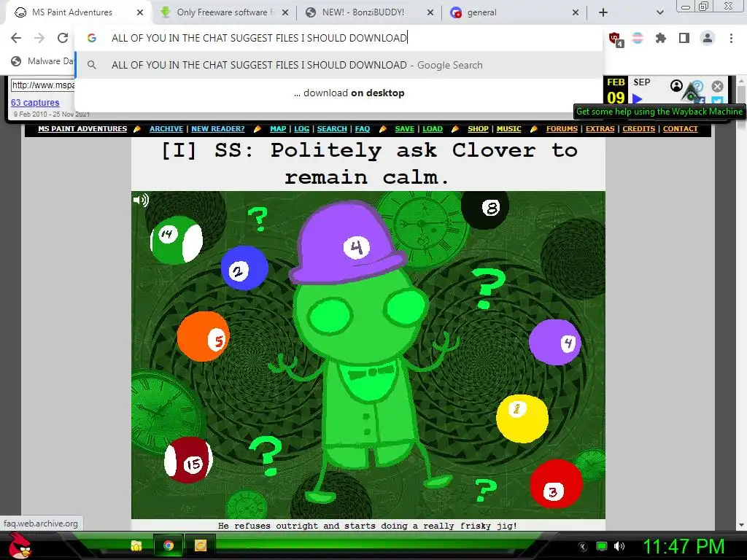The image size is (747, 560).
Task: Open the SEARCH link
Action: click(x=332, y=128)
